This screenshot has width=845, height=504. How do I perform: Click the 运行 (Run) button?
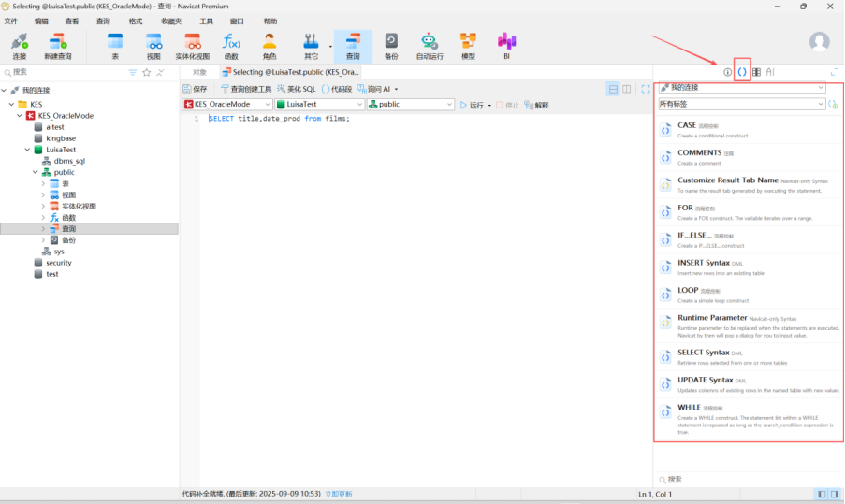click(471, 105)
